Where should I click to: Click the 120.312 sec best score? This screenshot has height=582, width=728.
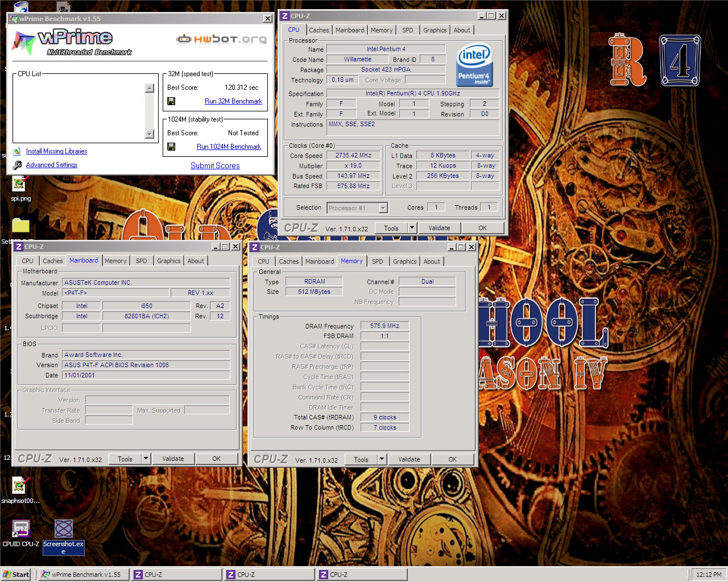241,88
